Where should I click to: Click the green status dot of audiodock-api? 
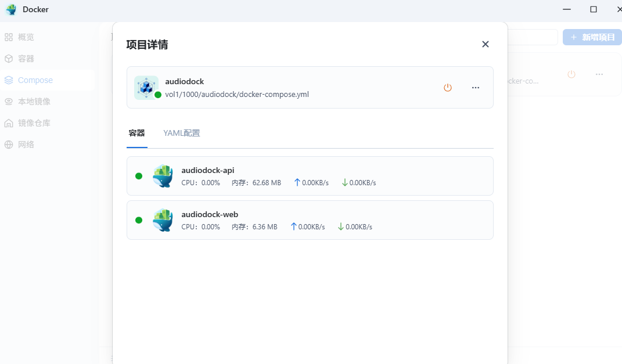[139, 176]
